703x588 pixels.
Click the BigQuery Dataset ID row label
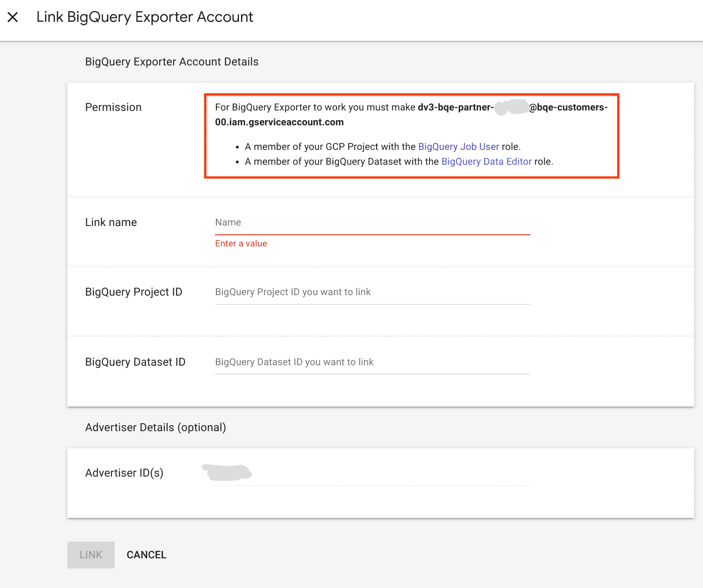135,362
